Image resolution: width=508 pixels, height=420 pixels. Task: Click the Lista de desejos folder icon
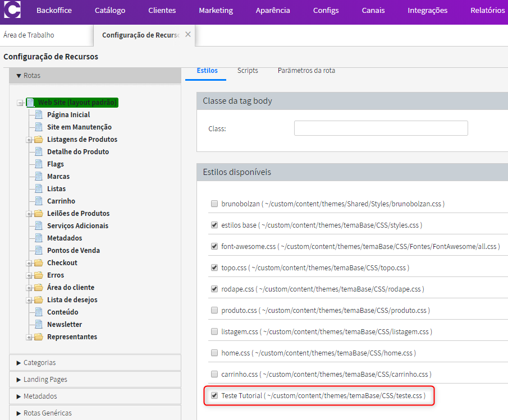pos(39,299)
